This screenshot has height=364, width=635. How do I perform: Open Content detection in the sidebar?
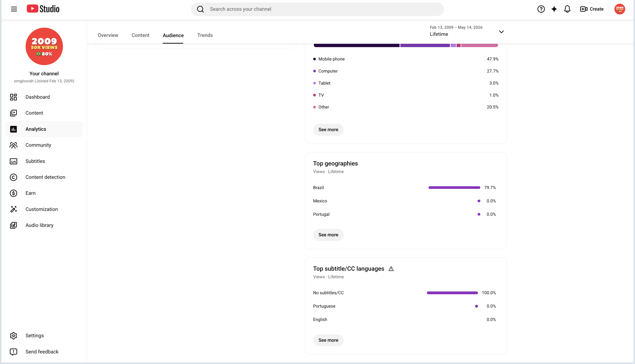[x=44, y=177]
